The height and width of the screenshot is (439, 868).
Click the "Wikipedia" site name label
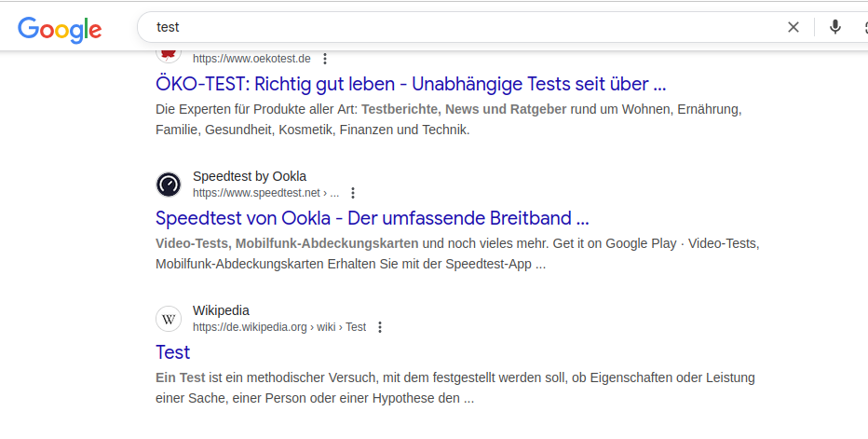coord(221,310)
